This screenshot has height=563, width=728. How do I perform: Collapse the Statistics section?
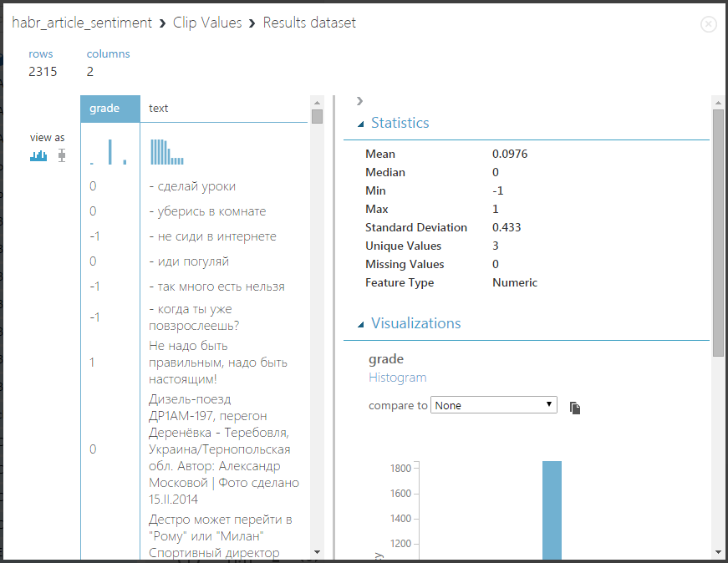[361, 124]
